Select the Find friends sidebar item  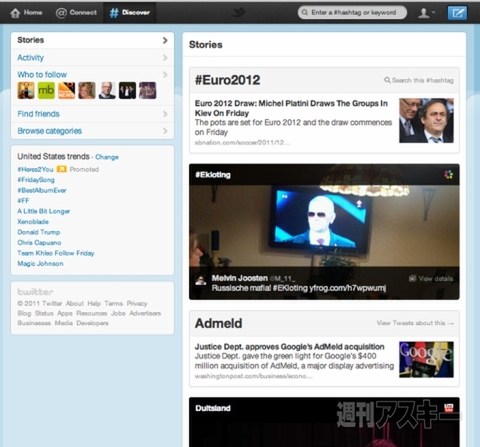coord(92,114)
